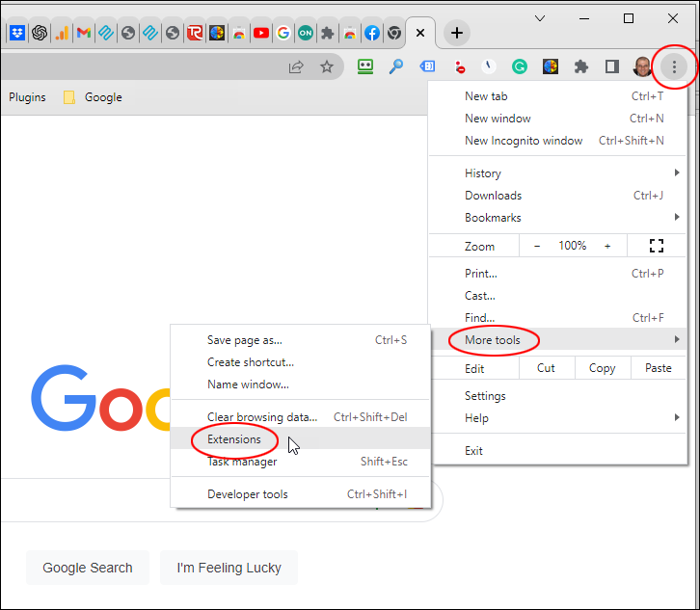Open the Extensions puzzle toolbar menu
This screenshot has width=700, height=610.
pos(580,66)
